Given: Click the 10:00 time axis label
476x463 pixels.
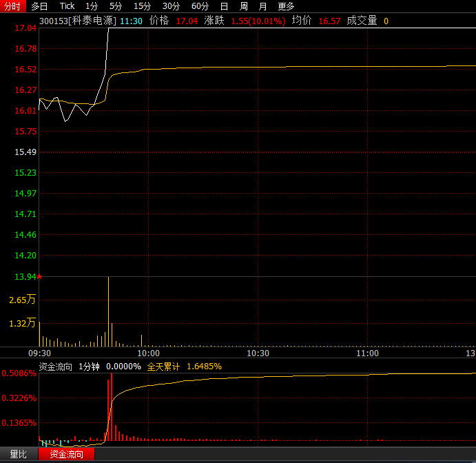Looking at the screenshot, I should point(148,353).
